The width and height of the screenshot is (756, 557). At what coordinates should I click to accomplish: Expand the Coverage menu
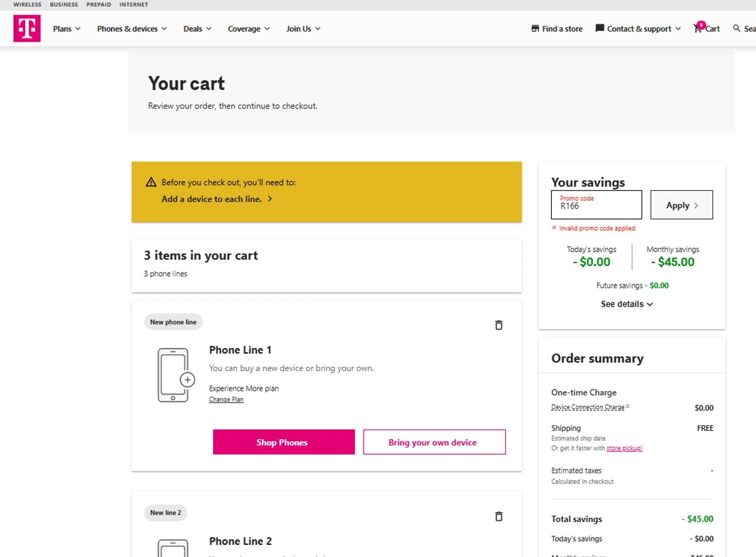pyautogui.click(x=248, y=29)
